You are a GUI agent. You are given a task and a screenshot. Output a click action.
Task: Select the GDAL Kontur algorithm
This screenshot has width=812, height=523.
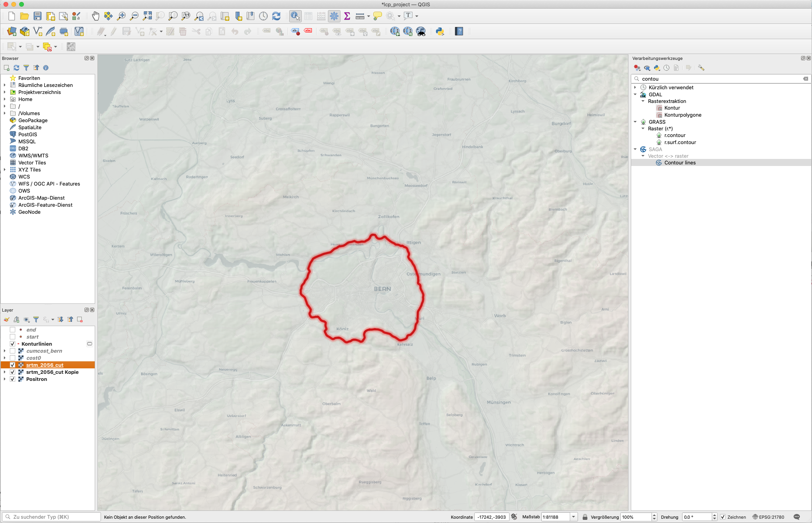click(672, 108)
